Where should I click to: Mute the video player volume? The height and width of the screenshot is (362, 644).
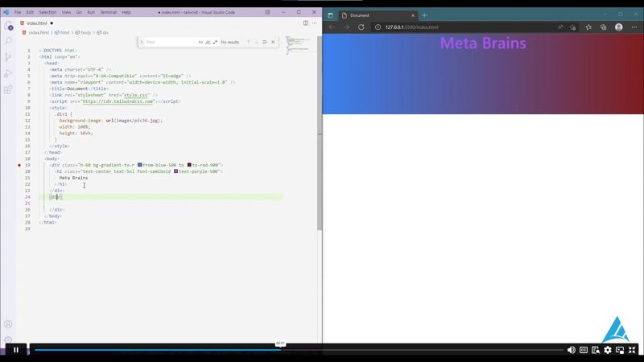[572, 350]
